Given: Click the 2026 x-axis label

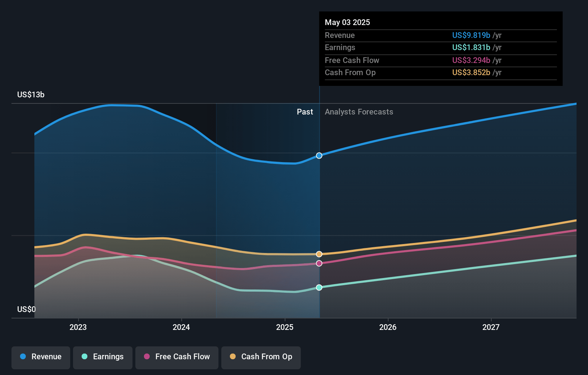Looking at the screenshot, I should pyautogui.click(x=388, y=327).
